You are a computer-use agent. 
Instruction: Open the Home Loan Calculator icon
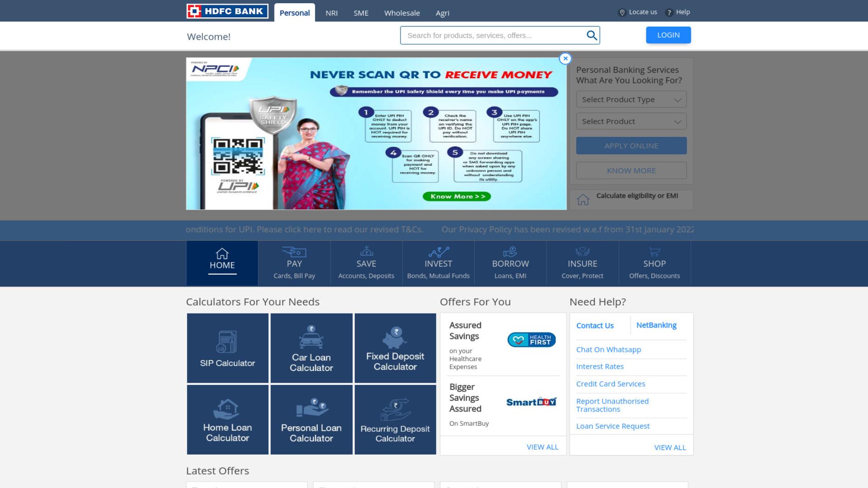pyautogui.click(x=227, y=409)
